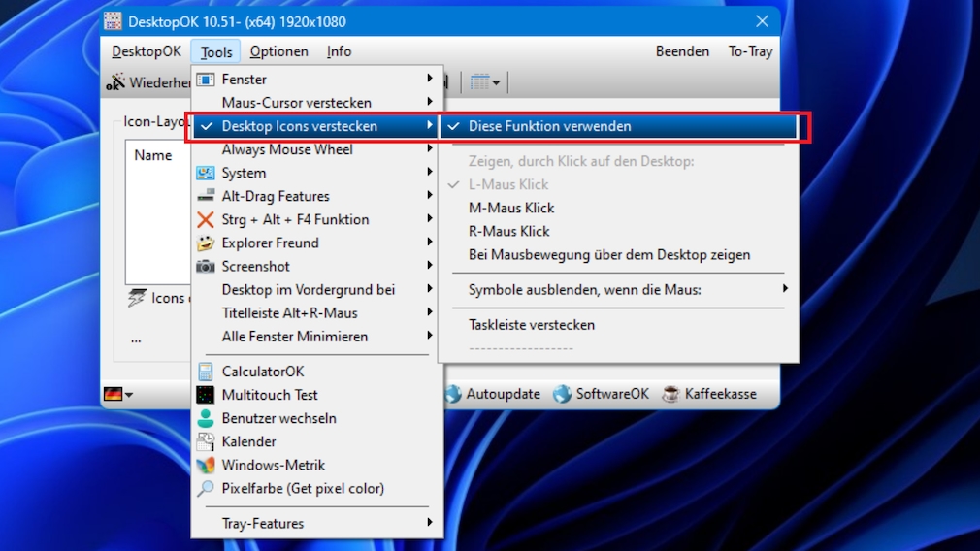Image resolution: width=980 pixels, height=551 pixels.
Task: Click the Wiederherstellen toolbar icon
Action: 115,81
